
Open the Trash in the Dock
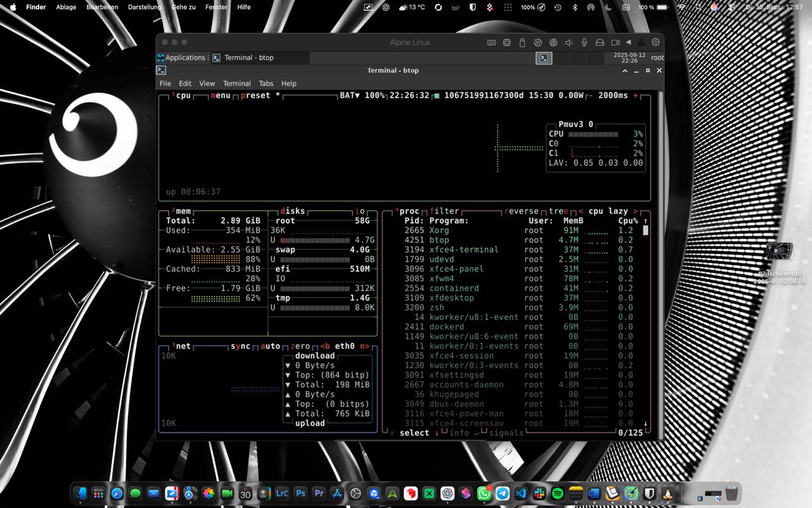pyautogui.click(x=731, y=493)
